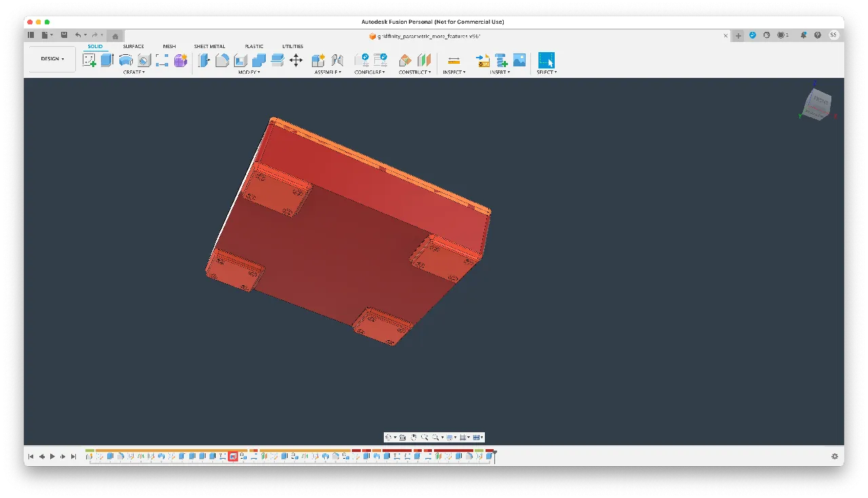The width and height of the screenshot is (868, 498).
Task: Open the timeline settings gear
Action: 835,456
